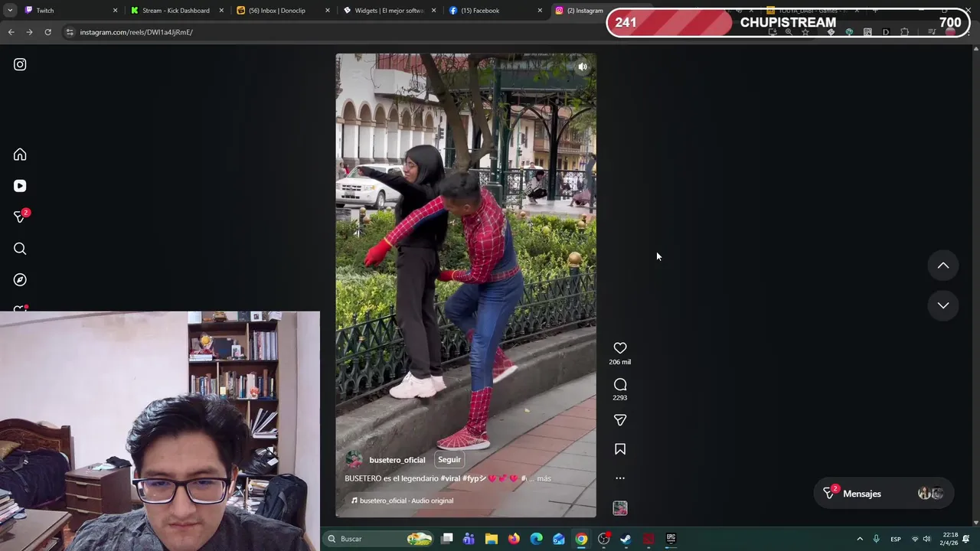Close the Twitch tab
Image resolution: width=980 pixels, height=551 pixels.
116,11
